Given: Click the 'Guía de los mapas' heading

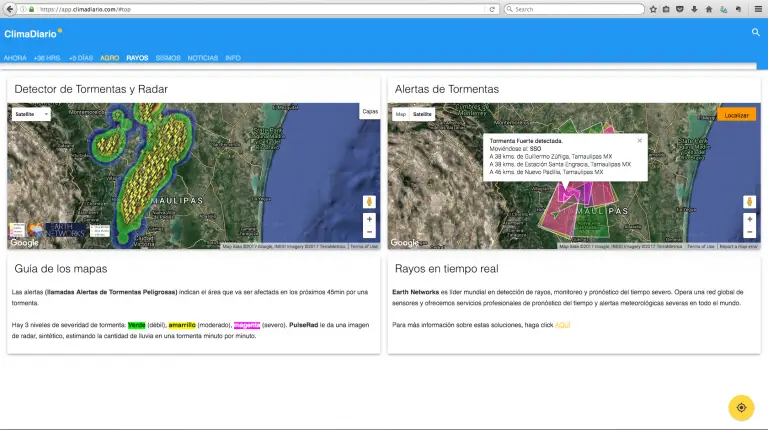Looking at the screenshot, I should click(61, 268).
